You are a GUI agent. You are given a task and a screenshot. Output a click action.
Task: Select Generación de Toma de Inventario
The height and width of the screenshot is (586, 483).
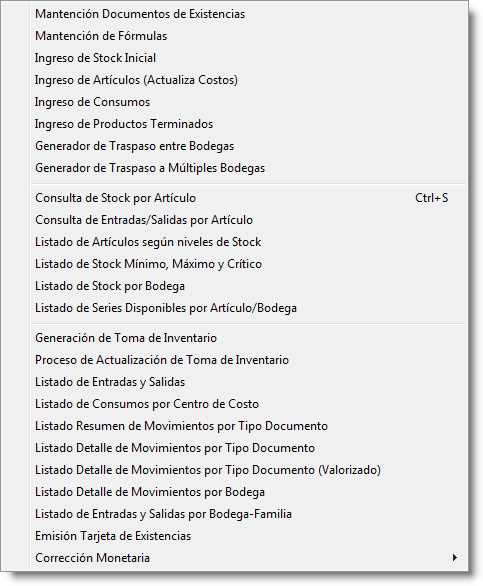(x=249, y=338)
